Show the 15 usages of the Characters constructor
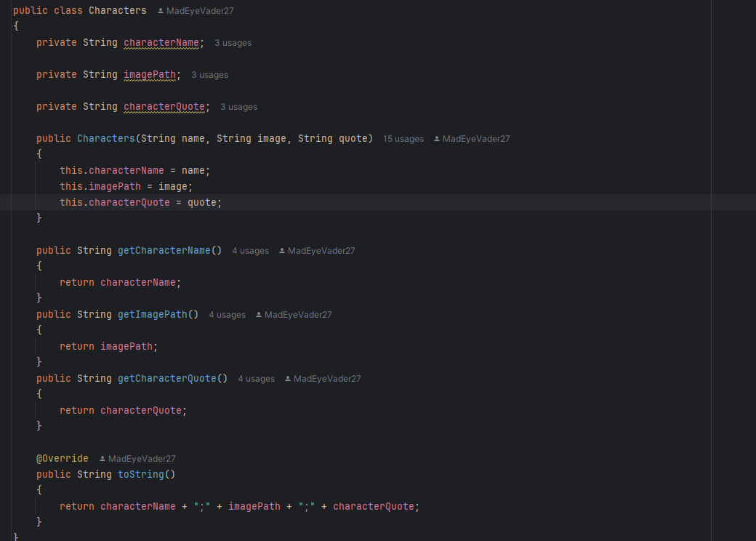 point(403,139)
